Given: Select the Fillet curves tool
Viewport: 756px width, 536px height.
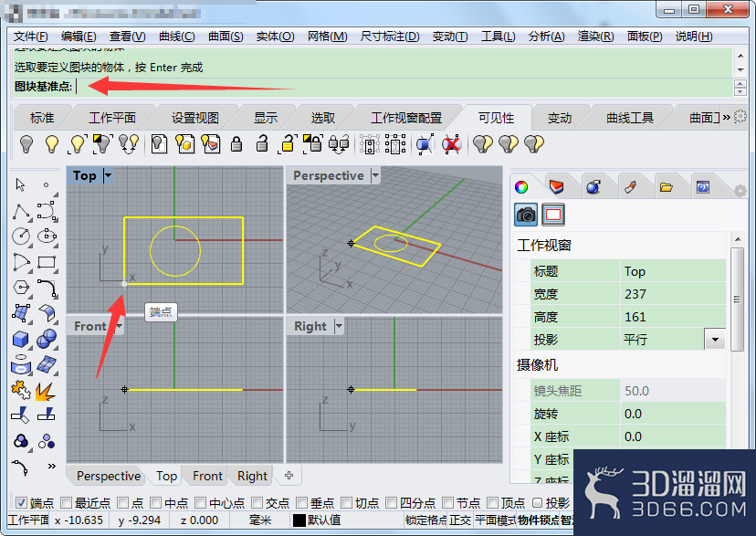Looking at the screenshot, I should pyautogui.click(x=47, y=288).
